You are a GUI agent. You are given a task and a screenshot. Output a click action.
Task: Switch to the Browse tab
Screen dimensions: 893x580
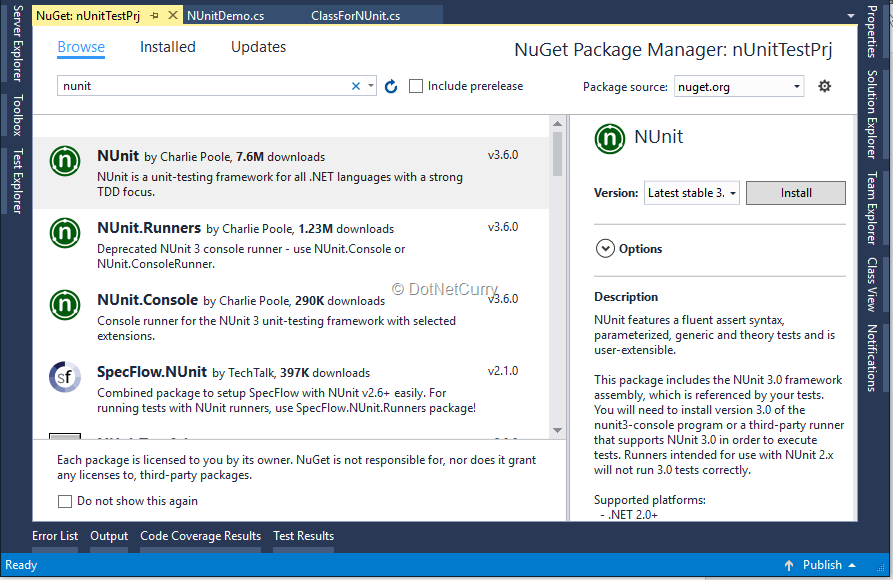point(81,47)
